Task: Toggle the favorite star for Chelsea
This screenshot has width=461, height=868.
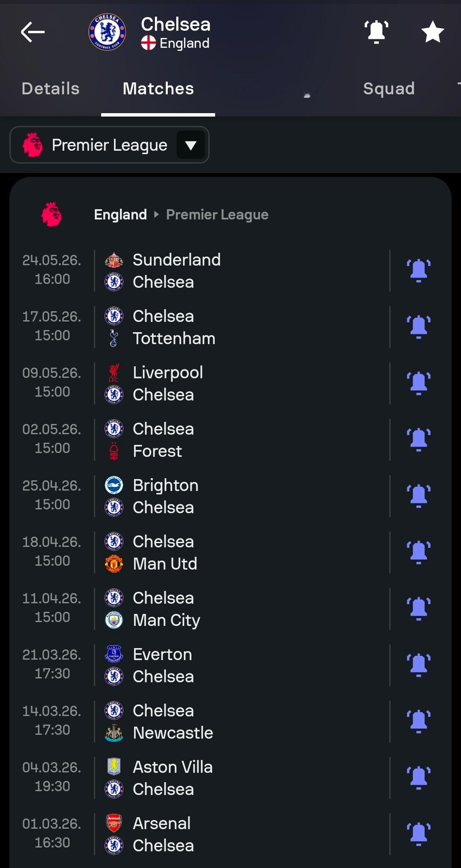Action: click(432, 32)
